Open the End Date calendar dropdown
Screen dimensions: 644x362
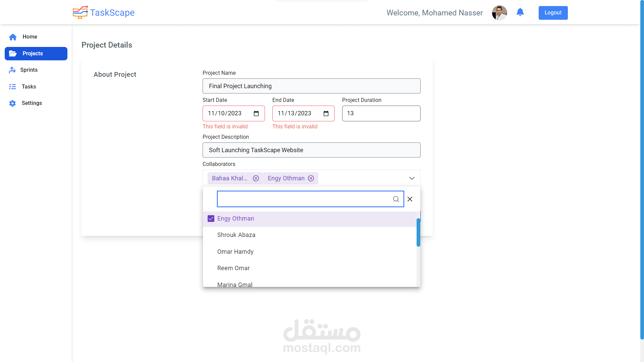click(326, 113)
